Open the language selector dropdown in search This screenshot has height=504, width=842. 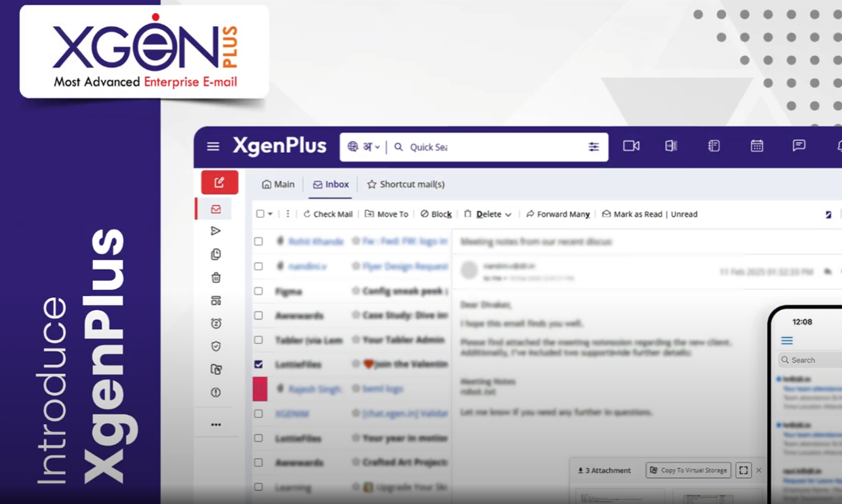pos(364,147)
